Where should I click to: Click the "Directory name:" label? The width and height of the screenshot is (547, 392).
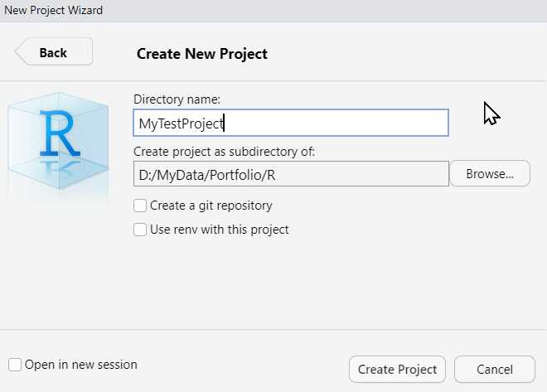coord(177,99)
